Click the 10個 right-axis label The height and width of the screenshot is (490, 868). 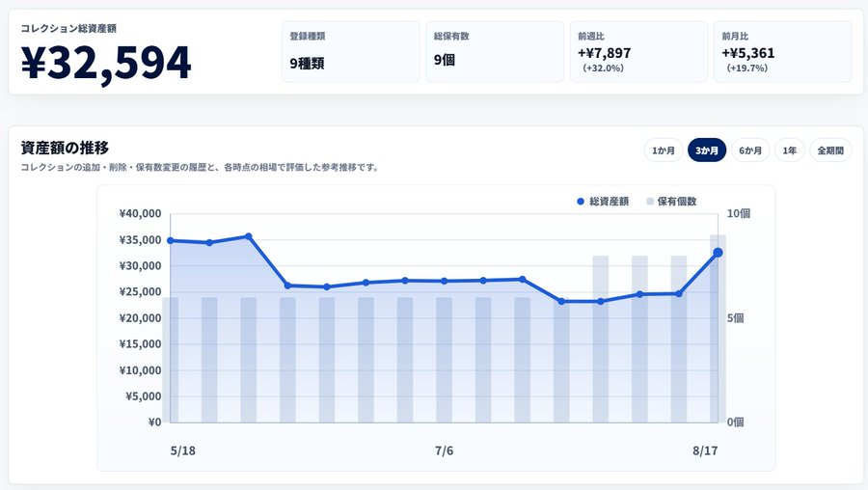pos(739,214)
